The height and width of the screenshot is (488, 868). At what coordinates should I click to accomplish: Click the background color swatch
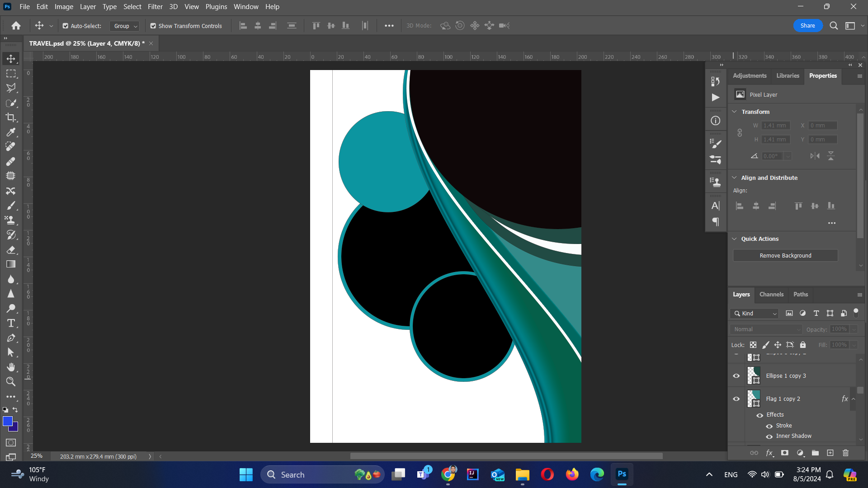tap(14, 428)
